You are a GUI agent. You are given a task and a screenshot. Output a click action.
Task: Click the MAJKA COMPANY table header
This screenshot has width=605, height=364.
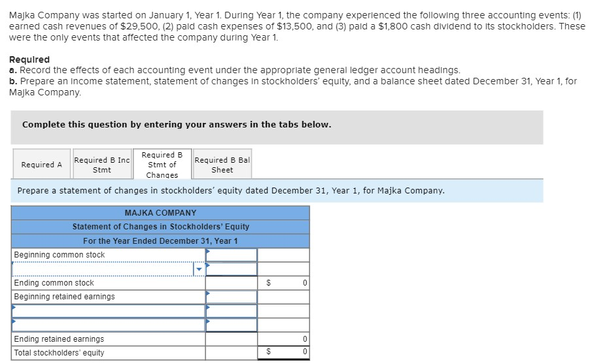point(160,213)
